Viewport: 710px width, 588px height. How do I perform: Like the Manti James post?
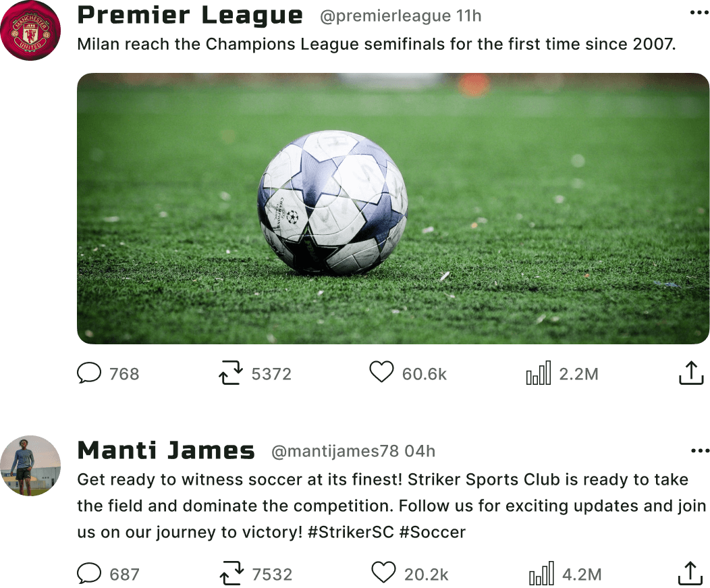click(x=383, y=572)
